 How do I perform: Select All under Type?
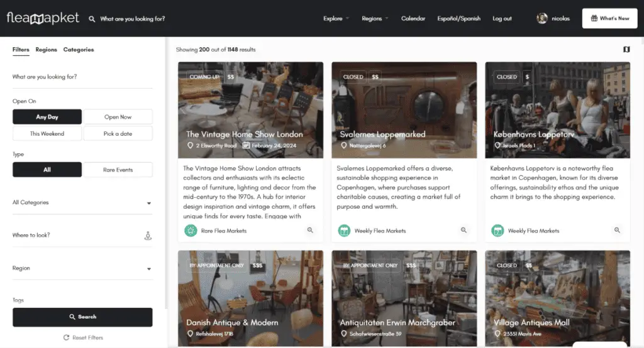tap(47, 170)
